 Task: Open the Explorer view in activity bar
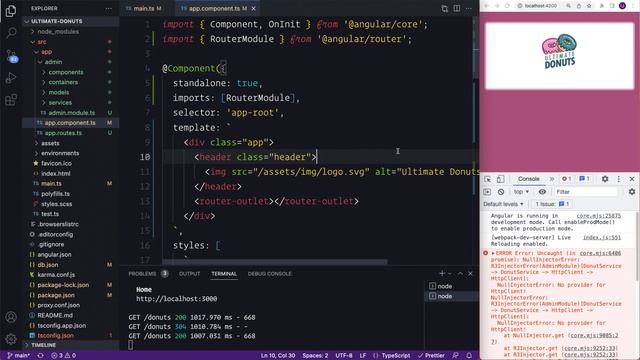(11, 11)
